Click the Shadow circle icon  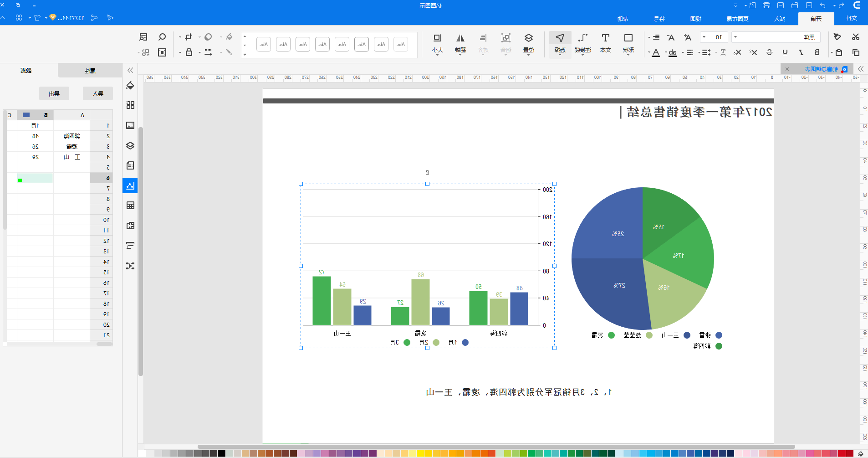click(208, 37)
